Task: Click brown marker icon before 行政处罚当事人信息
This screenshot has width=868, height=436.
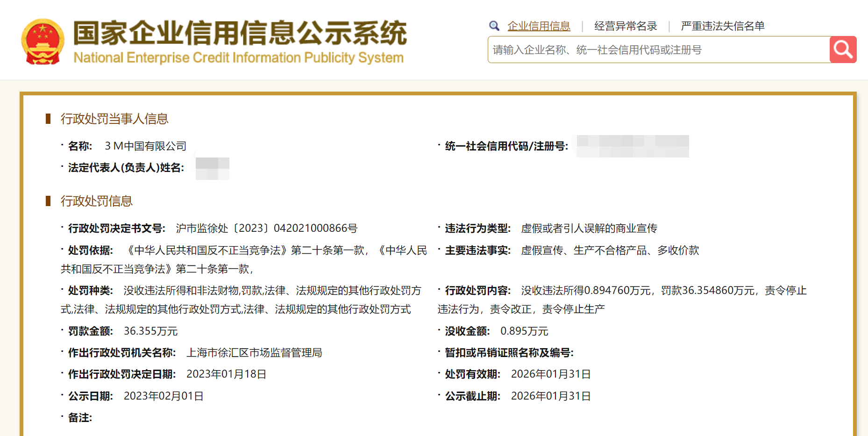Action: pos(48,119)
